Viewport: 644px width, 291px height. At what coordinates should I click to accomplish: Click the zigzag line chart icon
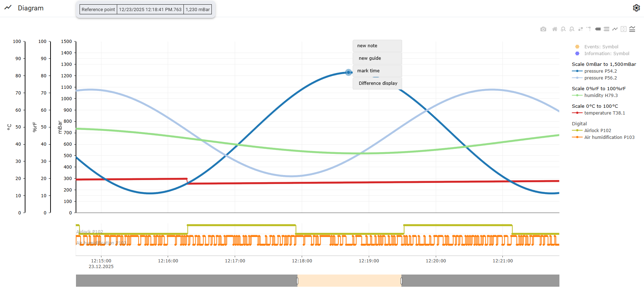pos(615,29)
